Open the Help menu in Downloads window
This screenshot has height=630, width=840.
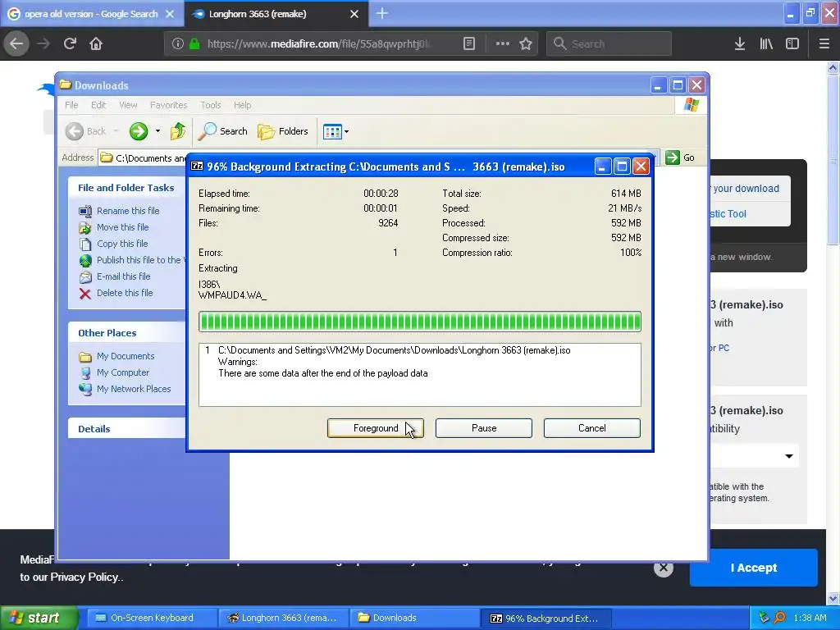242,105
